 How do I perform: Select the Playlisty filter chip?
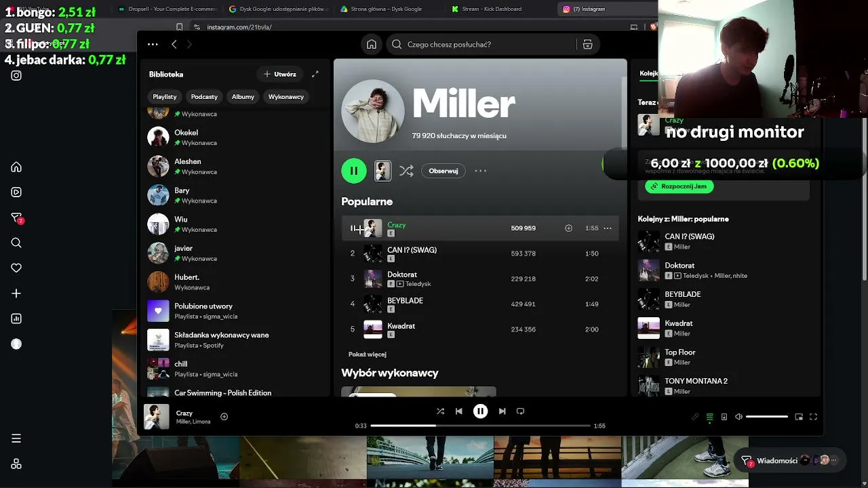pyautogui.click(x=165, y=97)
